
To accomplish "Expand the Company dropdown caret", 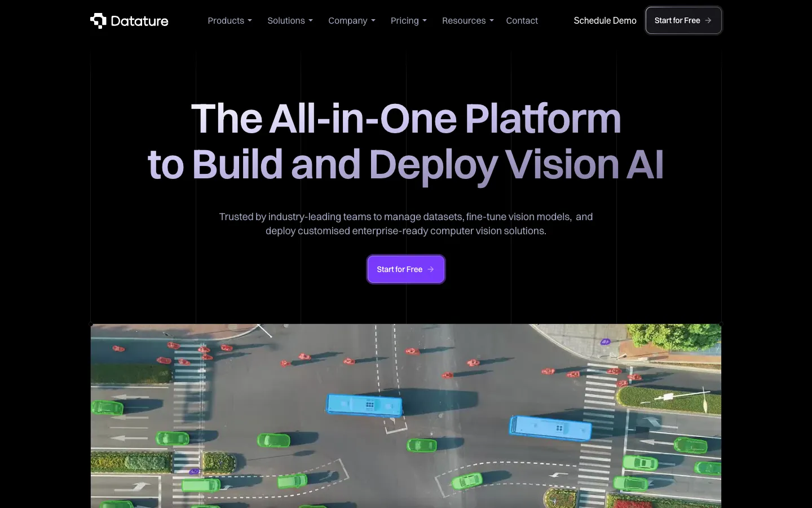I will (x=373, y=21).
